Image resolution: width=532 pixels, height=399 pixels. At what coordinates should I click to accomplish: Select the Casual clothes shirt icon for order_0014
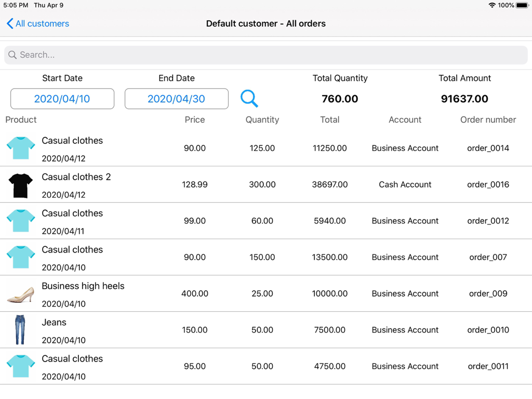pyautogui.click(x=20, y=148)
